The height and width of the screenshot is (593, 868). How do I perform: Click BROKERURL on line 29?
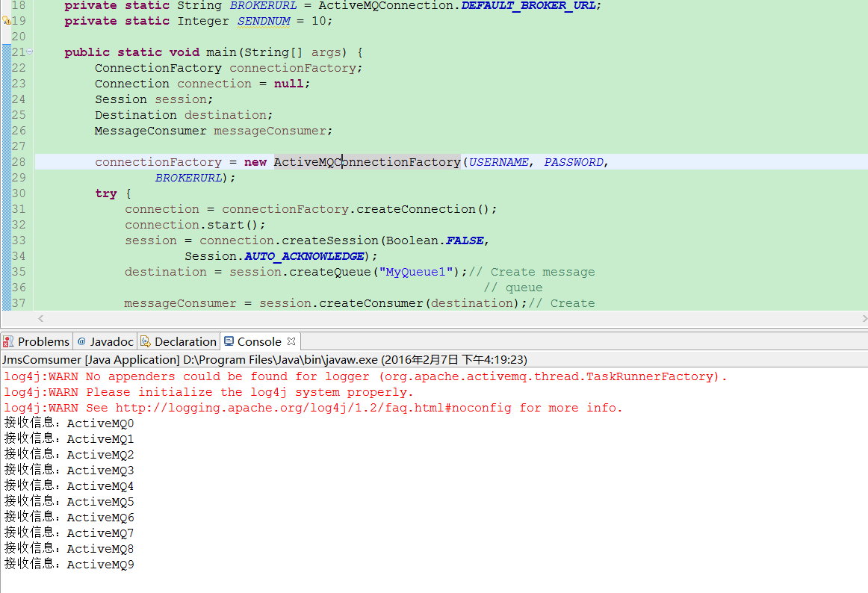tap(188, 178)
